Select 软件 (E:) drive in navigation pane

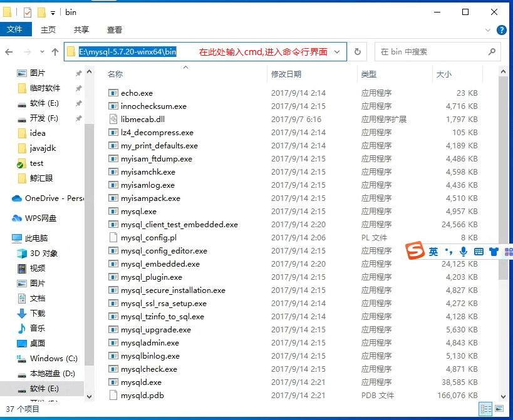(x=45, y=389)
